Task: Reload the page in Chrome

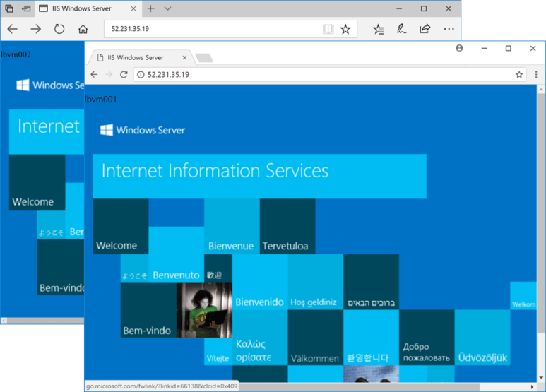Action: pyautogui.click(x=124, y=74)
